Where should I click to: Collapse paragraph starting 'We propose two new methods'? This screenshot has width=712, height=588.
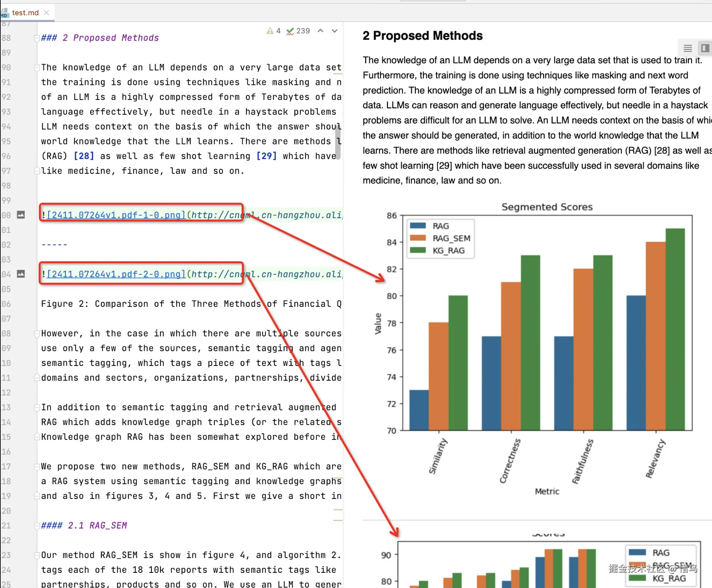tap(37, 467)
